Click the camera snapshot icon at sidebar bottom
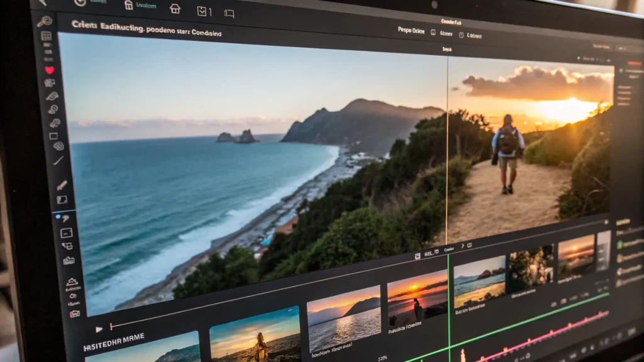Image resolution: width=644 pixels, height=362 pixels. 75,314
